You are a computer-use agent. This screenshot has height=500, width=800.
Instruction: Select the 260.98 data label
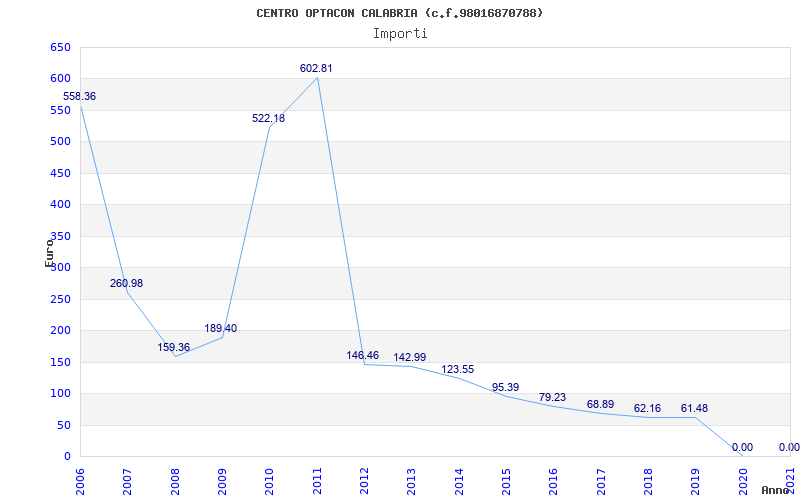click(127, 283)
